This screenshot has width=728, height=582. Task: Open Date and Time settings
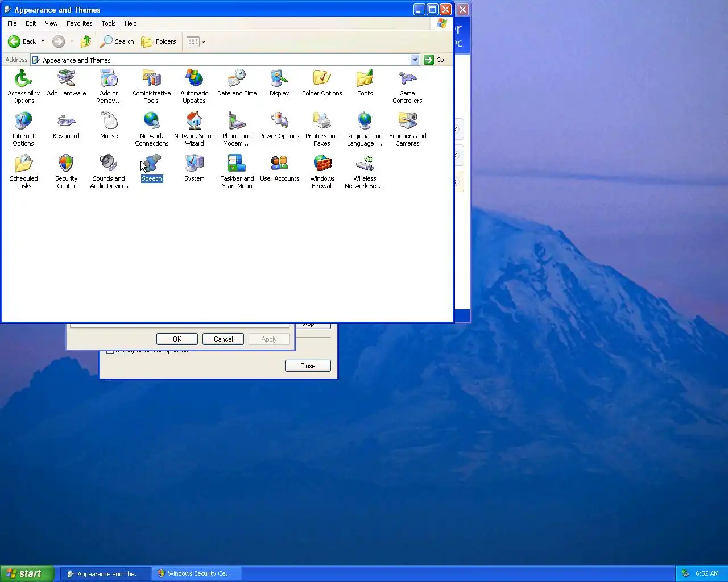(237, 83)
